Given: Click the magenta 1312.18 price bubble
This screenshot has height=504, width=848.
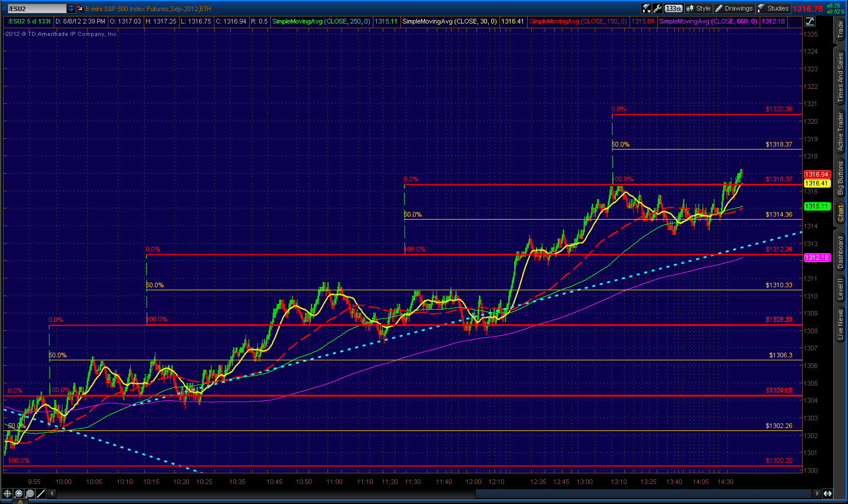Looking at the screenshot, I should point(817,258).
